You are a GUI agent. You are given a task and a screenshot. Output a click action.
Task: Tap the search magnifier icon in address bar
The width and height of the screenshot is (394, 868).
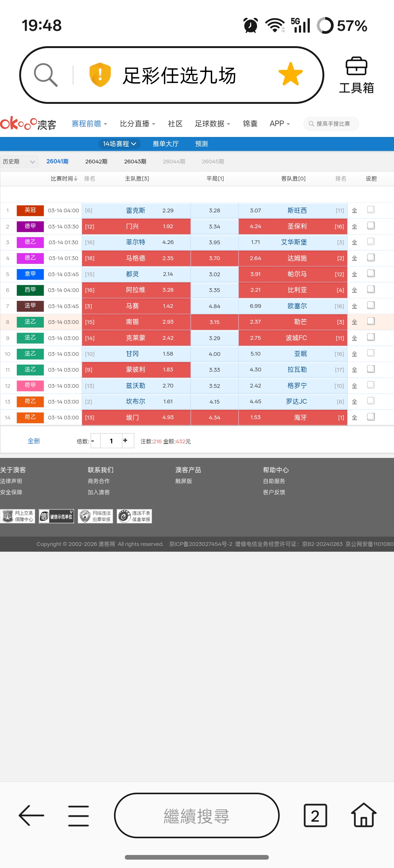[x=46, y=74]
